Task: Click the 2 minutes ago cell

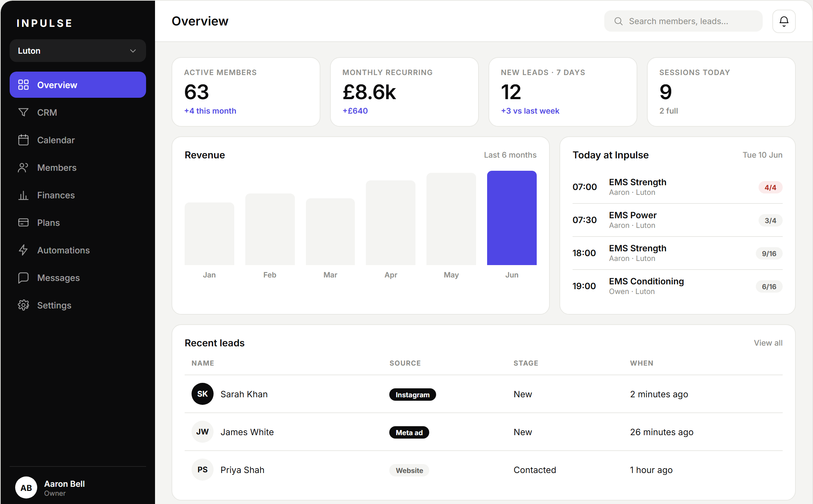Action: (659, 394)
